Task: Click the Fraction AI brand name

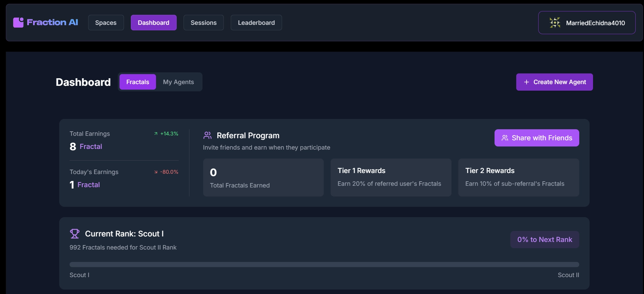Action: (52, 22)
